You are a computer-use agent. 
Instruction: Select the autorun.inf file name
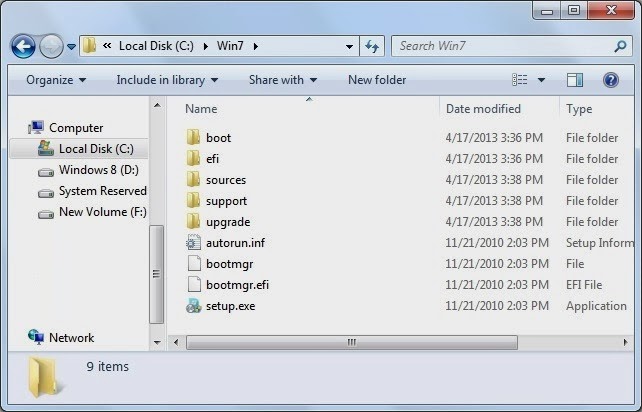pos(235,242)
